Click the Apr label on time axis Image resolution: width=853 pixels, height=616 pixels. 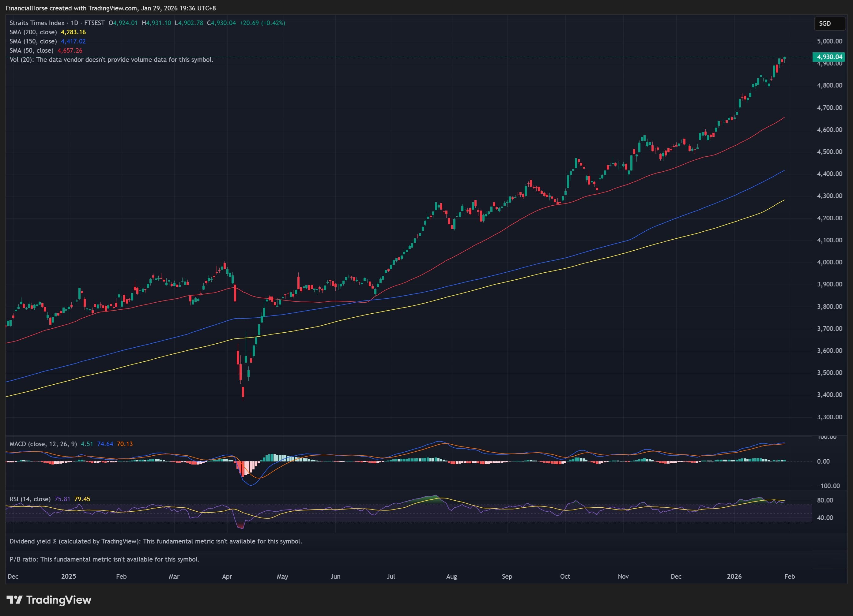pyautogui.click(x=227, y=576)
